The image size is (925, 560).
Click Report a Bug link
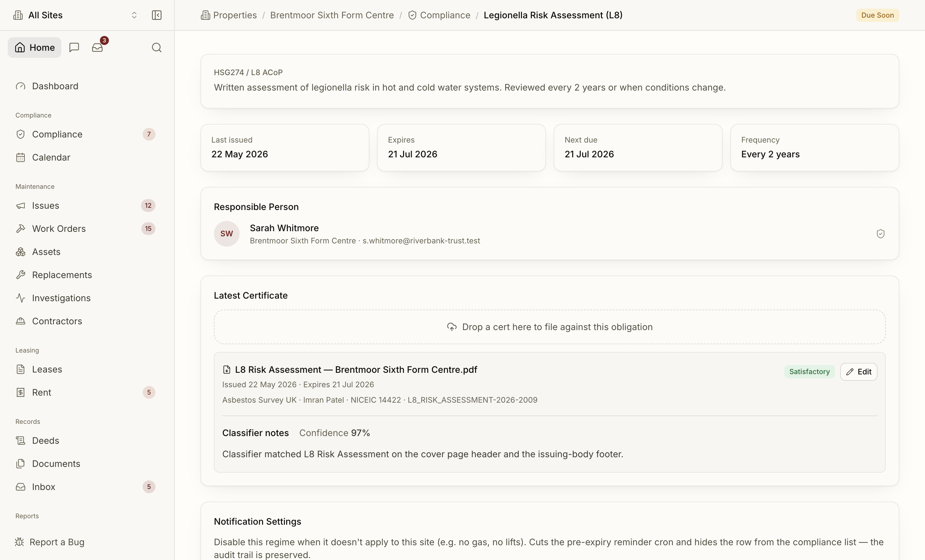[49, 542]
